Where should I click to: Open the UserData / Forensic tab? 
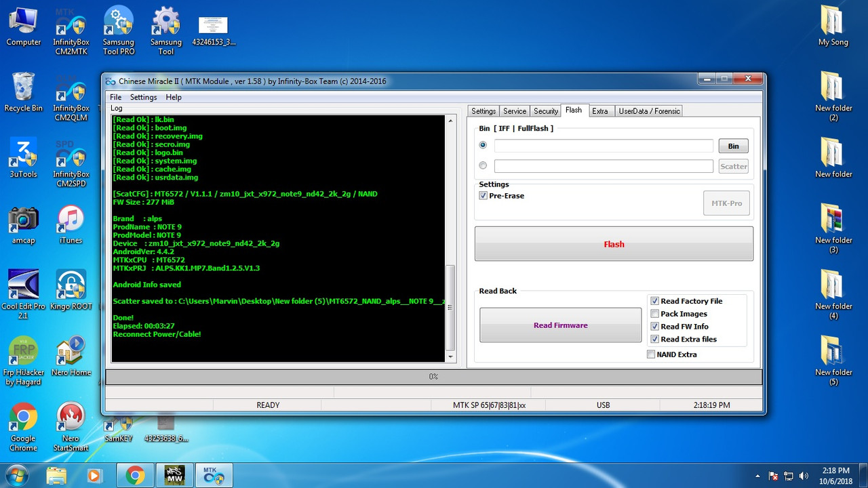pyautogui.click(x=648, y=111)
